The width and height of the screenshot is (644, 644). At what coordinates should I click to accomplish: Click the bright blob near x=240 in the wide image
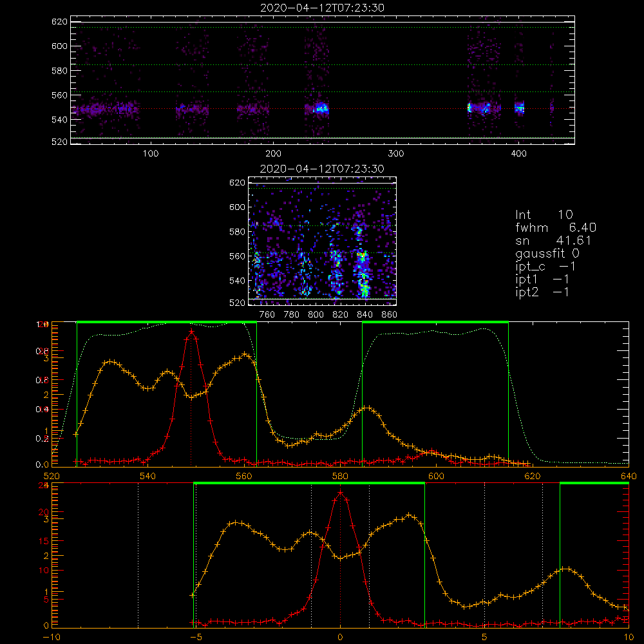click(x=321, y=108)
